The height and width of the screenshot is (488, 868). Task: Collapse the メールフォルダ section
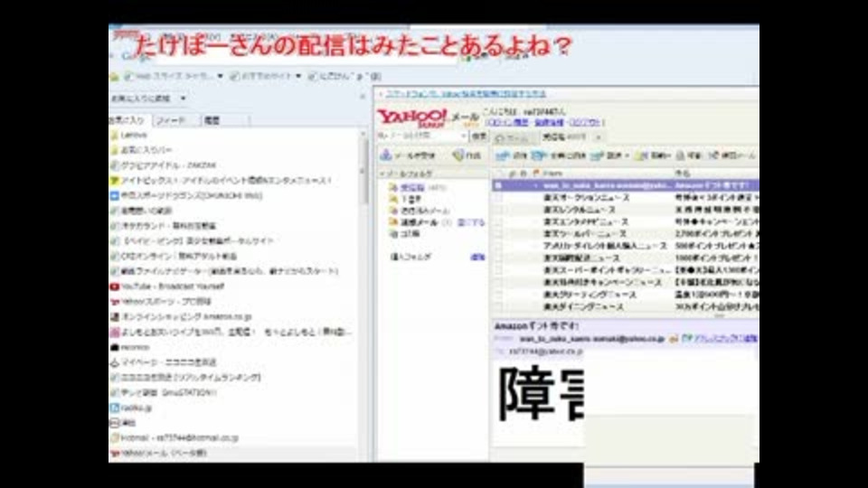pos(382,174)
